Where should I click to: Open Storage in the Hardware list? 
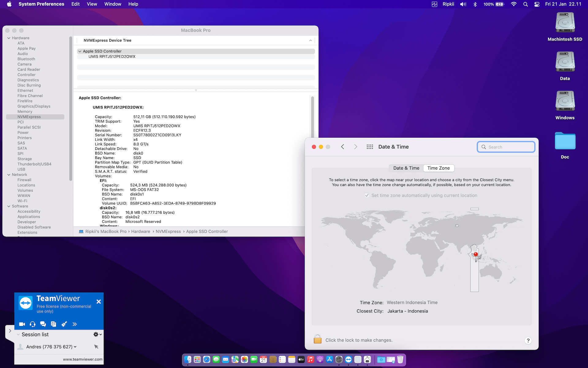click(24, 159)
